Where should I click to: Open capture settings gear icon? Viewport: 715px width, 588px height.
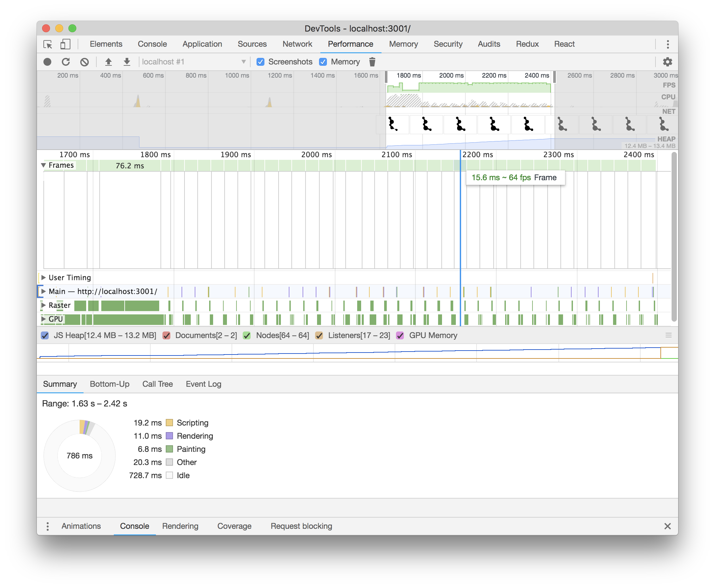(667, 62)
